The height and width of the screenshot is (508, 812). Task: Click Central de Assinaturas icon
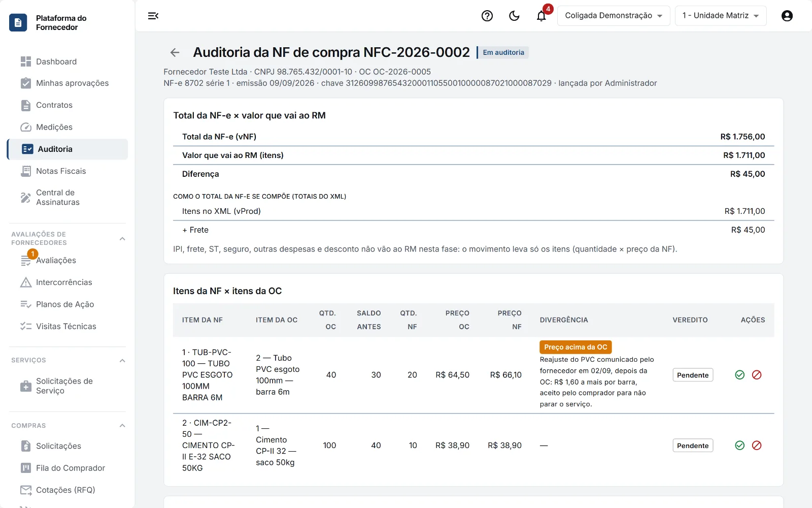coord(26,198)
